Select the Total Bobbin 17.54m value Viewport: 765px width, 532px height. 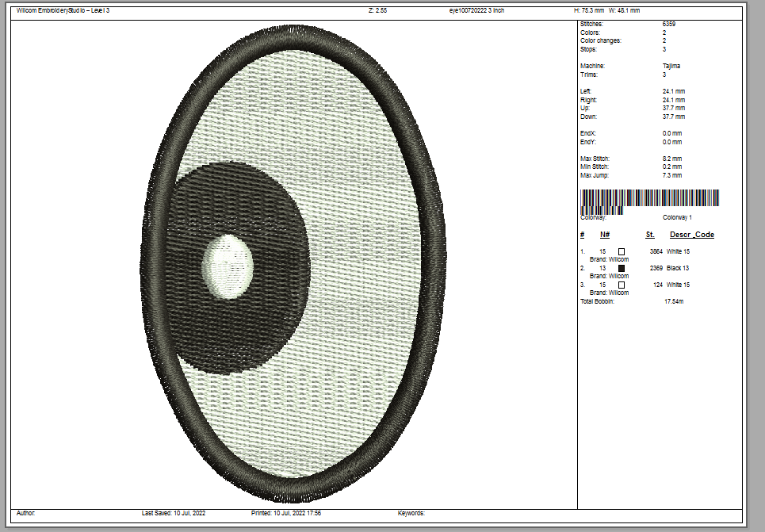[675, 301]
